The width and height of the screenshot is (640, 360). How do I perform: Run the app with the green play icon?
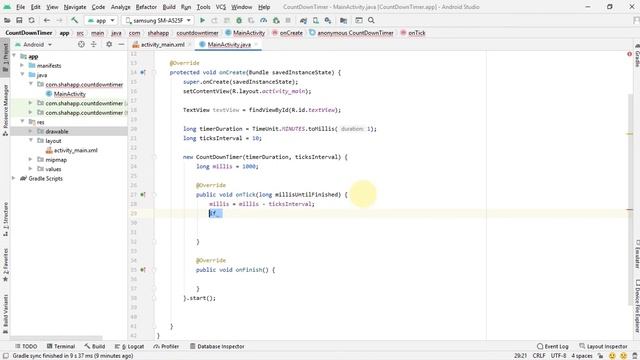point(202,20)
